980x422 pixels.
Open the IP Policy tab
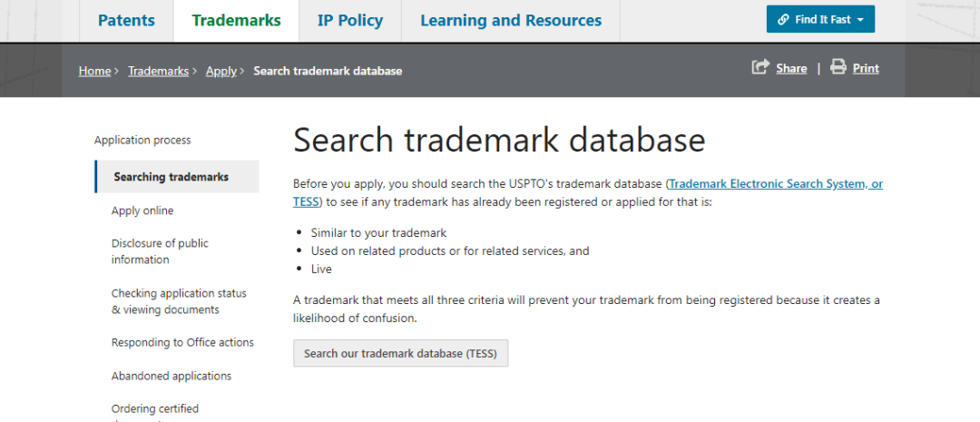[349, 20]
